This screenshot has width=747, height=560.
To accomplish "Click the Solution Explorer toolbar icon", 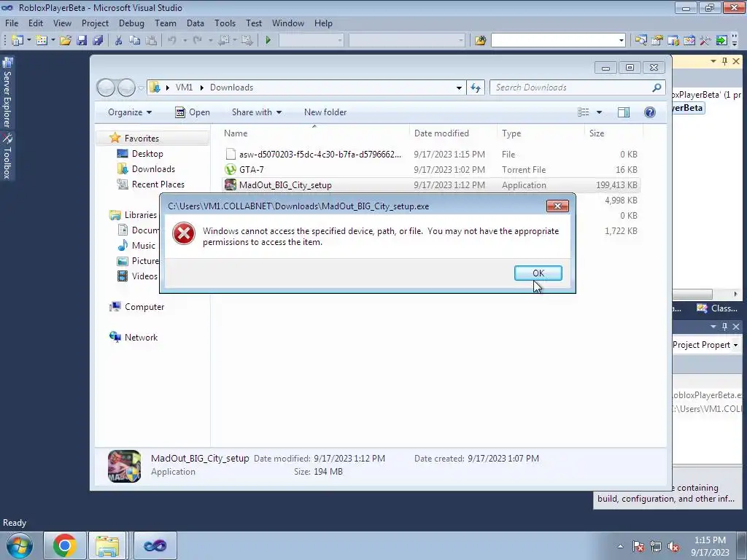I will pos(640,41).
